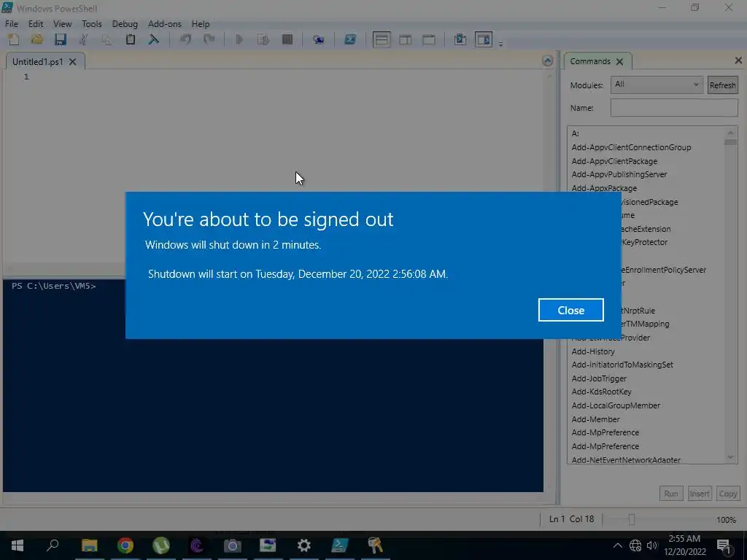
Task: Open the Settings gear on the taskbar
Action: 303,545
